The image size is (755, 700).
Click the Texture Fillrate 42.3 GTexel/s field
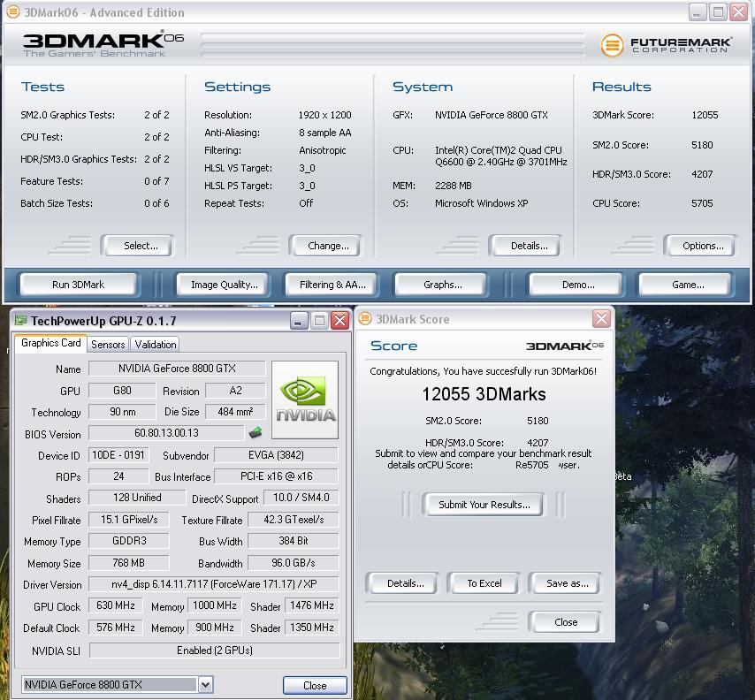(293, 520)
